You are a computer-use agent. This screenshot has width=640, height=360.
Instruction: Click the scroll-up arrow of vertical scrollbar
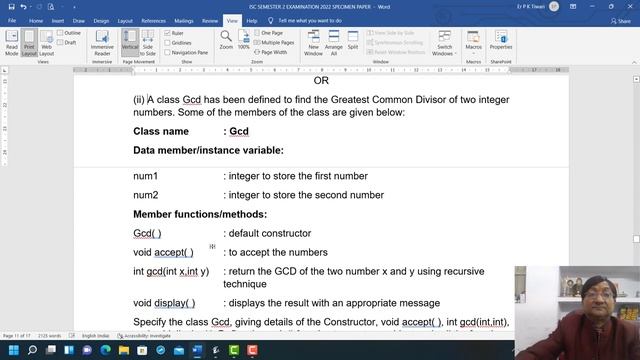(636, 79)
